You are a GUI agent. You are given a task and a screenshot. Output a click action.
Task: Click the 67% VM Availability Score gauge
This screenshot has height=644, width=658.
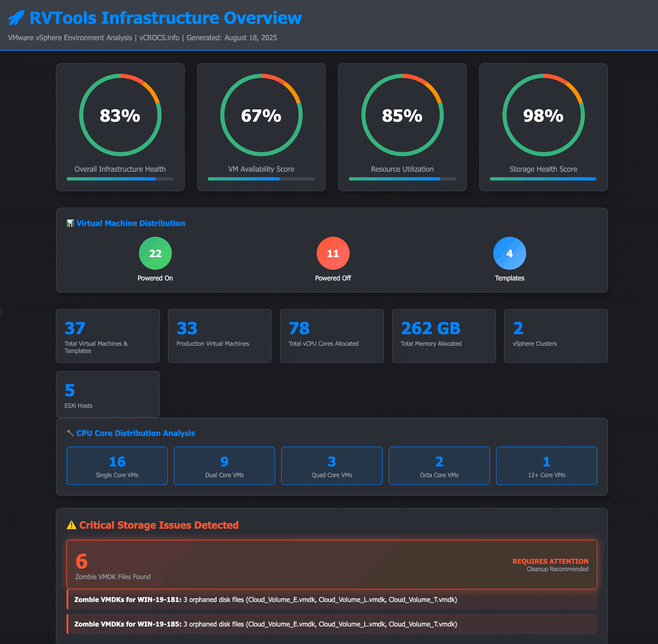pos(261,115)
